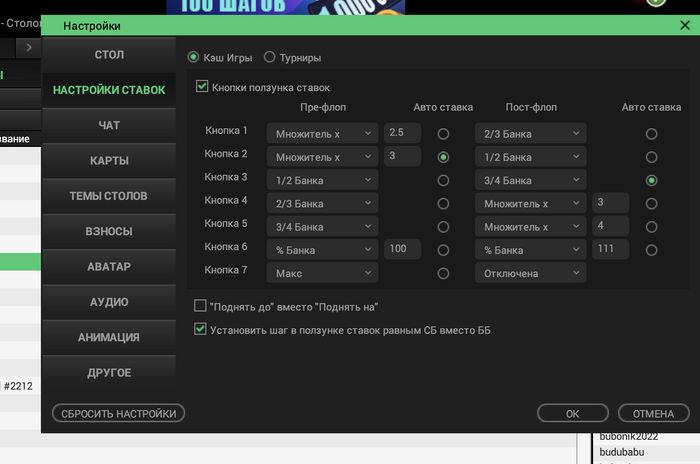This screenshot has width=700, height=464.
Task: Open the ДРУГОЕ settings tab
Action: tap(109, 372)
